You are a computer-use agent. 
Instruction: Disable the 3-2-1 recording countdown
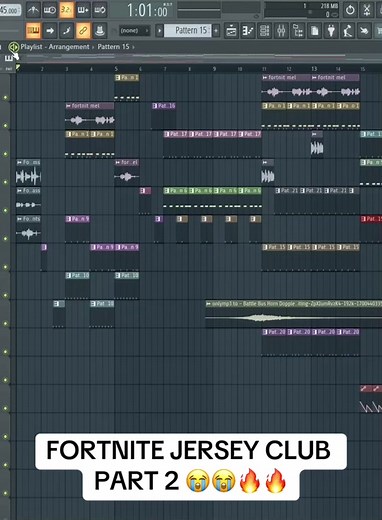coord(66,10)
